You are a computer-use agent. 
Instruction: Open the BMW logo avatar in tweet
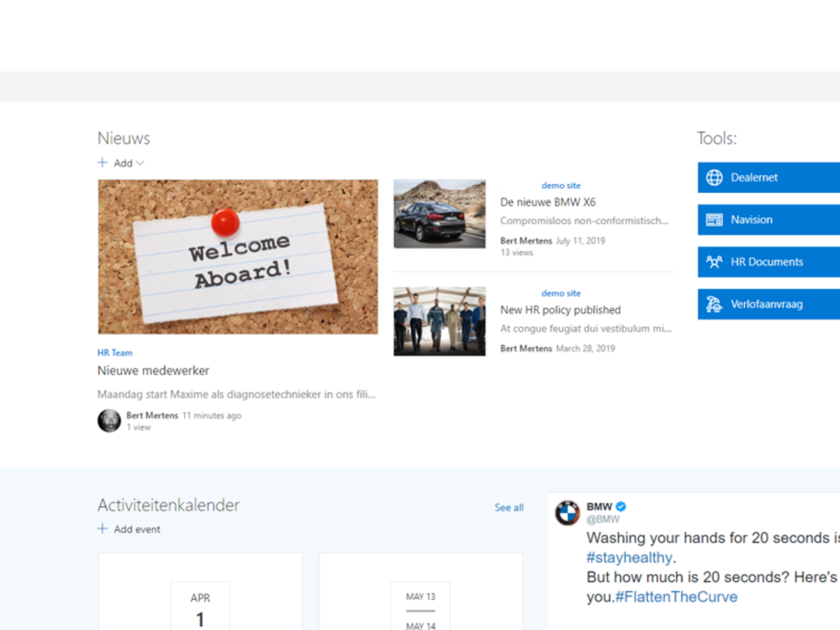coord(568,513)
